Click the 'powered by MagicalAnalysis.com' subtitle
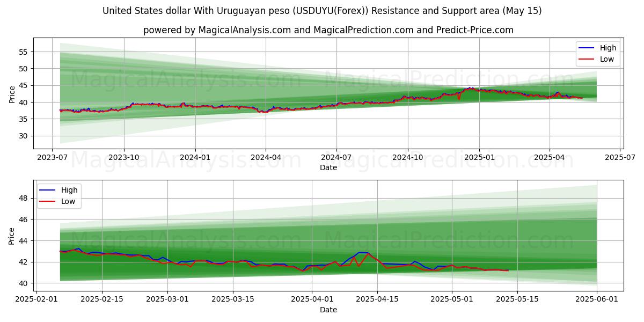Screen dimensions: 644x322 pyautogui.click(x=328, y=30)
